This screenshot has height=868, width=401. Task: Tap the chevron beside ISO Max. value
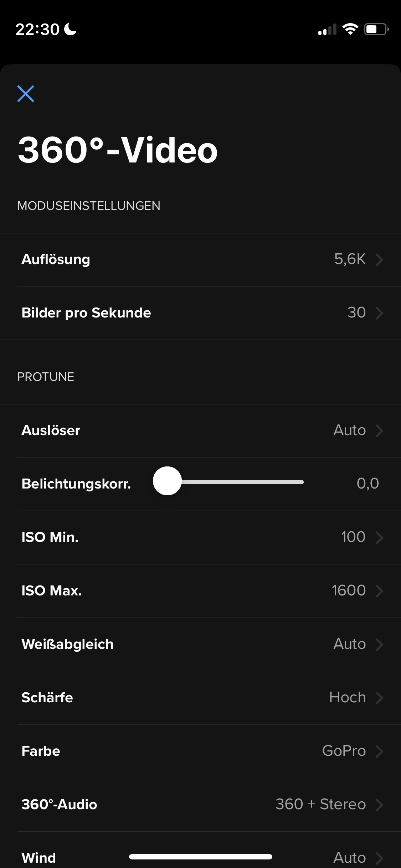[379, 591]
